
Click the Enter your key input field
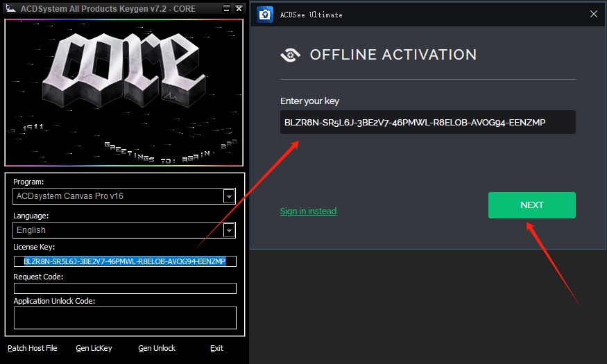click(x=428, y=122)
